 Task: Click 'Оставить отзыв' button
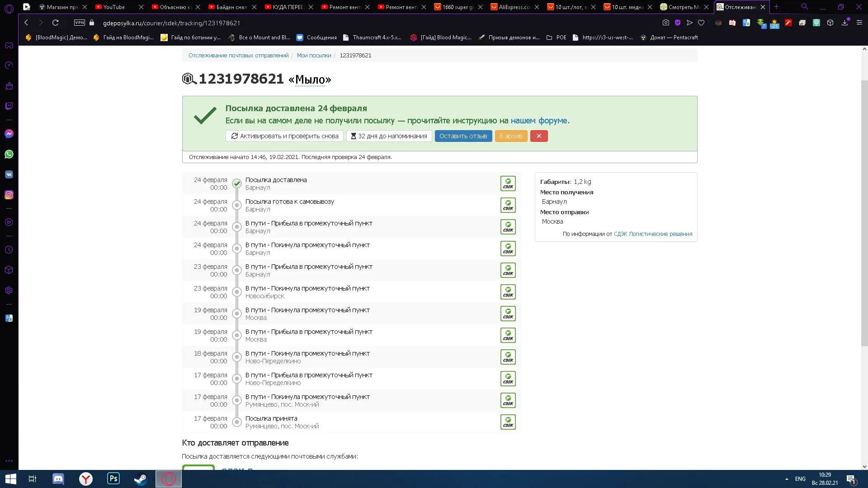pos(463,136)
